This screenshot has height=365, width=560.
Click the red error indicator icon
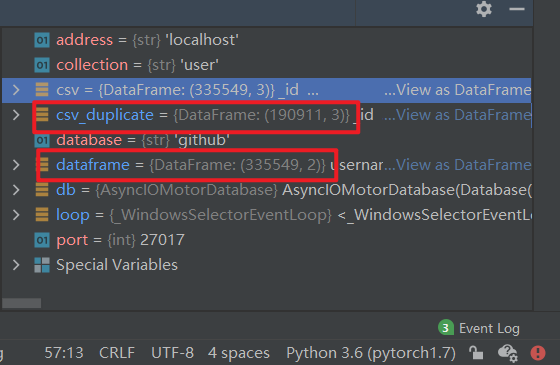[538, 353]
